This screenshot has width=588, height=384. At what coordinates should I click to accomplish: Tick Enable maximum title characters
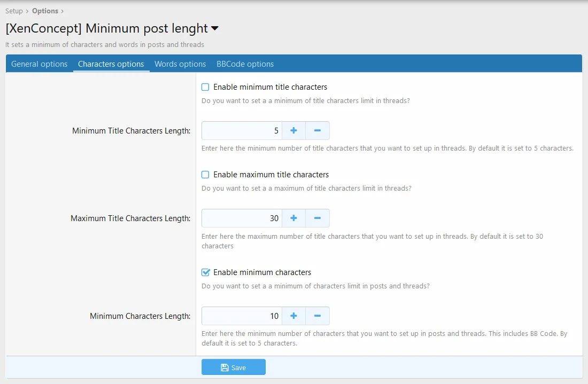click(205, 175)
